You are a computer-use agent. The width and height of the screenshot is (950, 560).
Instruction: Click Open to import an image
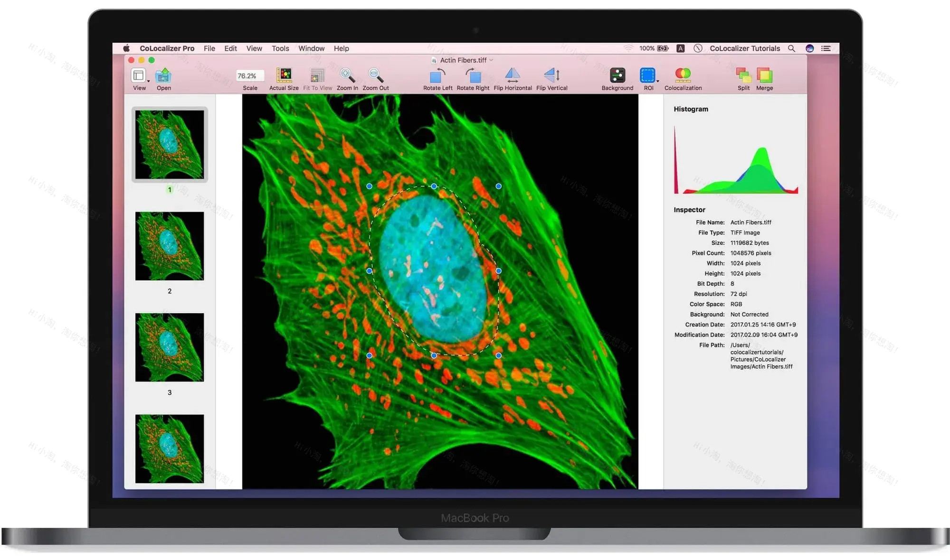[163, 76]
